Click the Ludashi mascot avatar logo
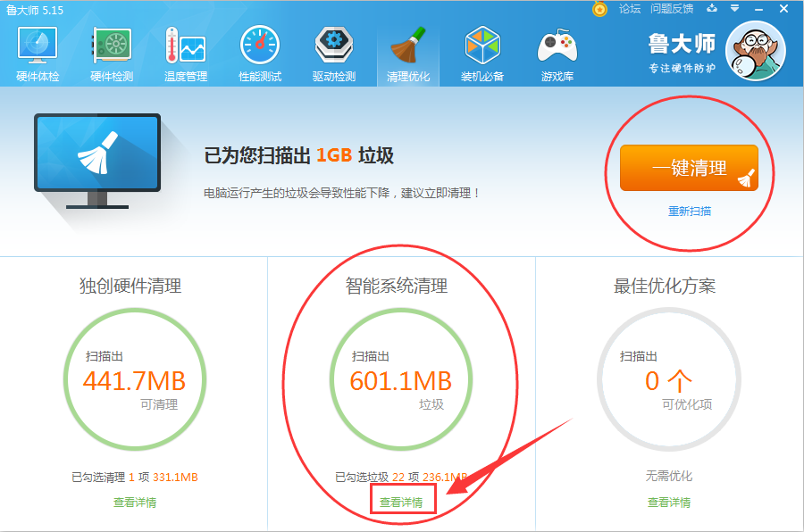 pos(755,51)
